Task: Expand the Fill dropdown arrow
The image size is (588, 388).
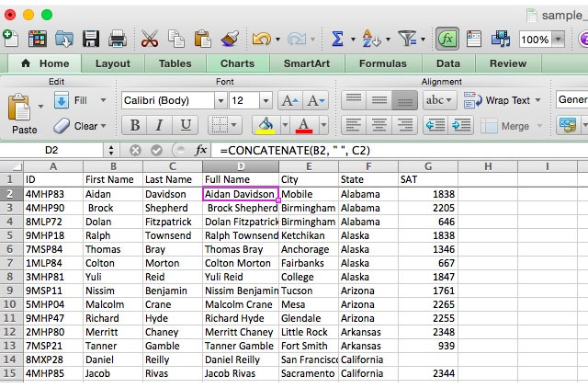Action: [103, 100]
